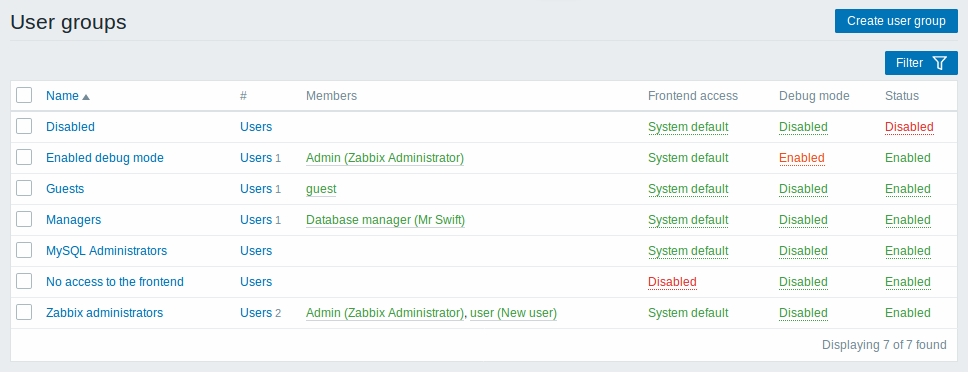
Task: Click System default text in Enabled debug mode row
Action: pos(688,157)
